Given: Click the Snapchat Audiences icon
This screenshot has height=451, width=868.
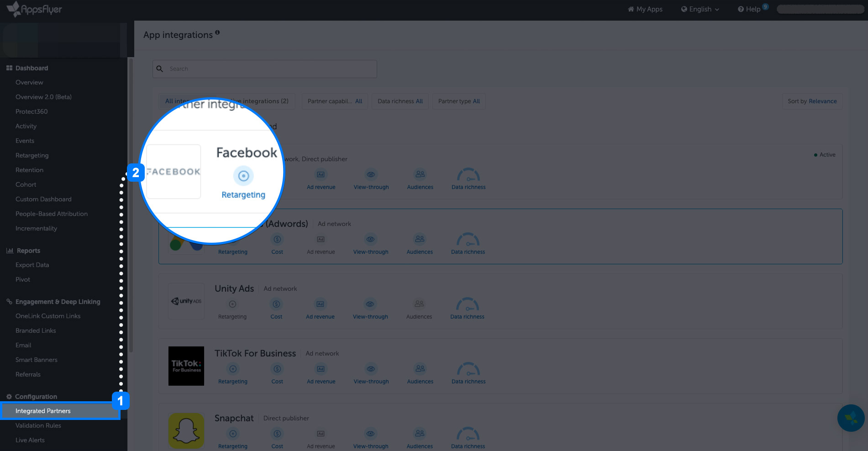Looking at the screenshot, I should [420, 434].
